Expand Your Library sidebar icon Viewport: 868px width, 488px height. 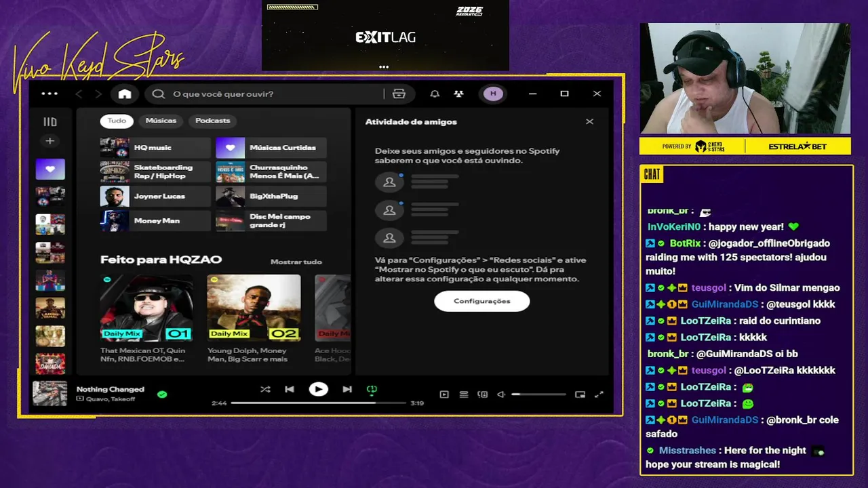pos(50,122)
